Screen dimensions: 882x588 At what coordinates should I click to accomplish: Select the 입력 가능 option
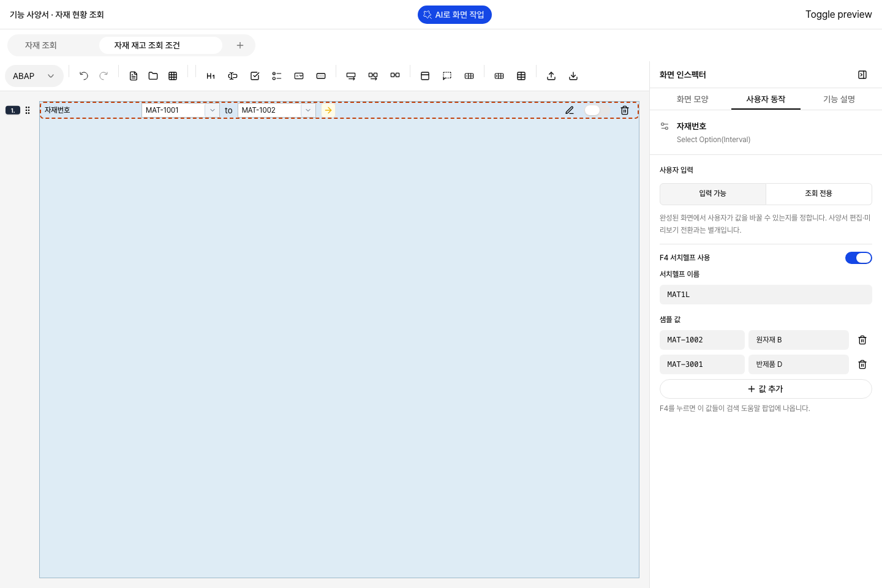click(713, 194)
